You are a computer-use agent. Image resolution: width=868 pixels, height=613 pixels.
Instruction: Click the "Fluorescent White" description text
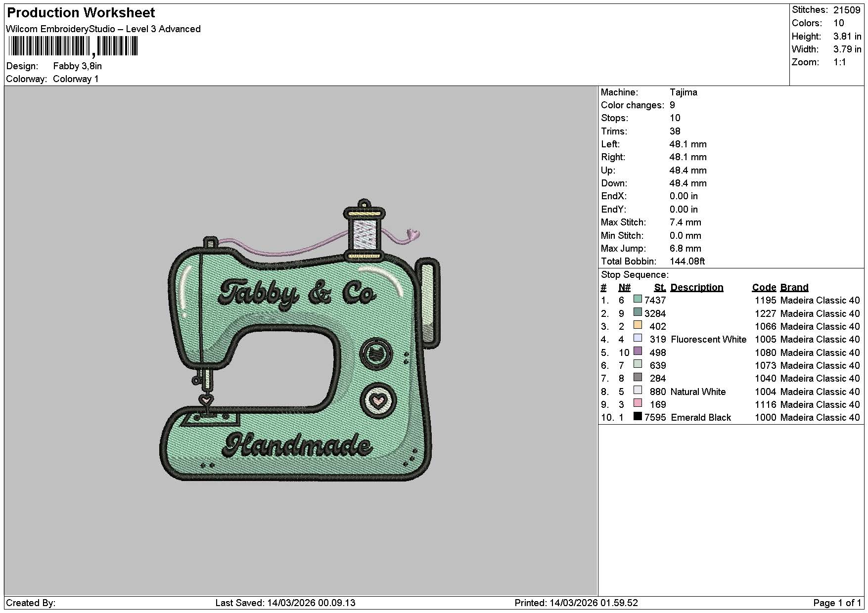pyautogui.click(x=708, y=339)
